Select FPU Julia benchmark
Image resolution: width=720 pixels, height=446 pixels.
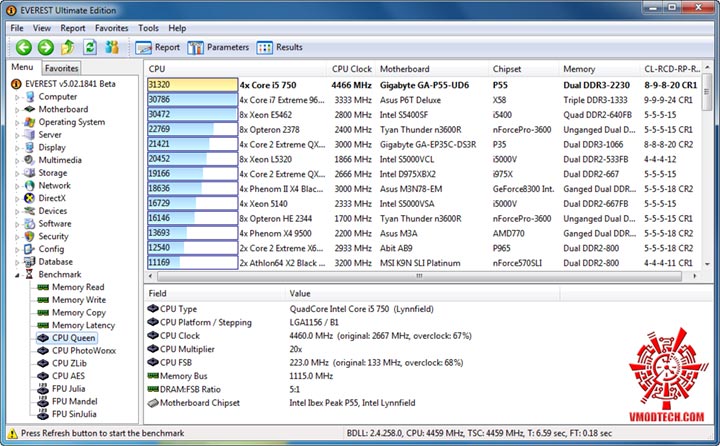[x=68, y=389]
